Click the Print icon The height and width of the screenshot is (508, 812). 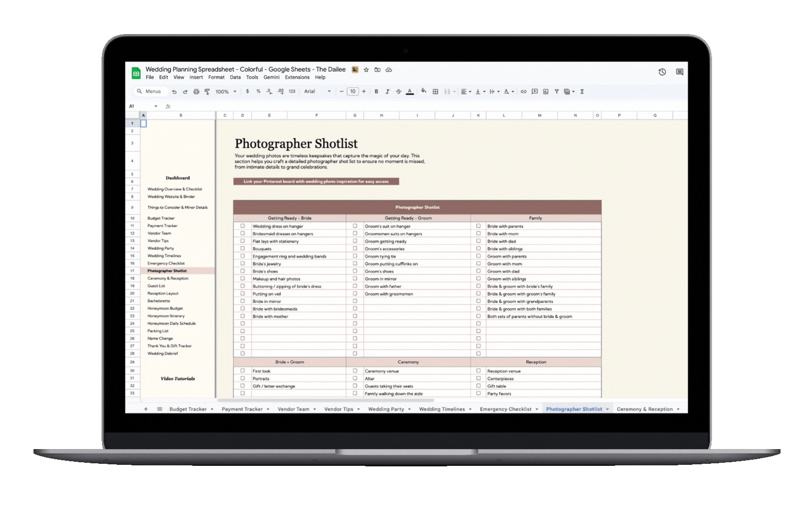pyautogui.click(x=196, y=92)
